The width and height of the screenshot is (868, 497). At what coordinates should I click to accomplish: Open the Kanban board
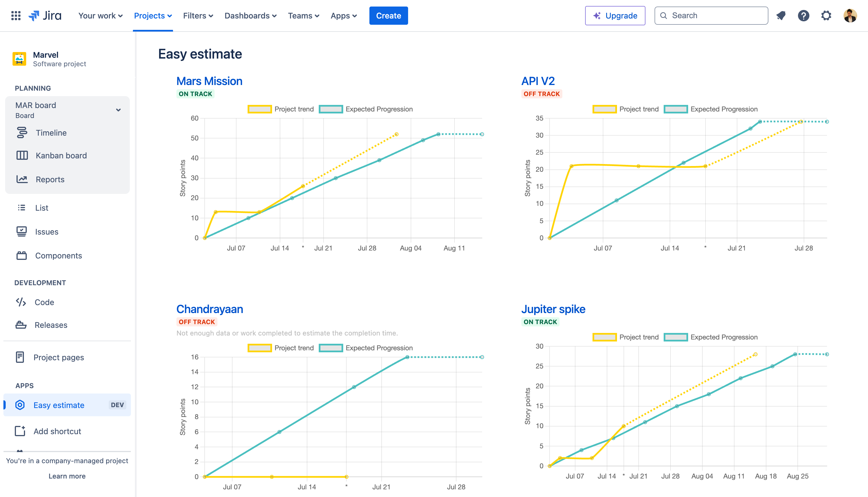[x=61, y=155]
